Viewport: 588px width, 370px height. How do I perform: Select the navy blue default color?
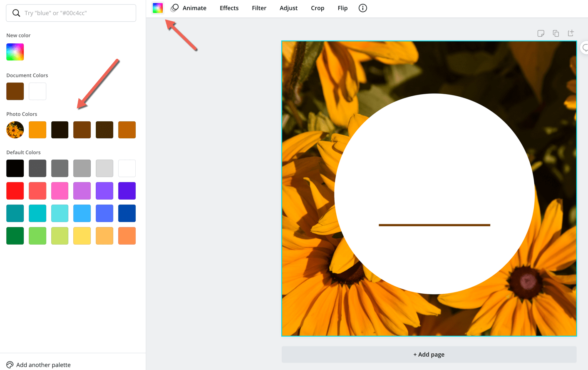click(x=127, y=213)
